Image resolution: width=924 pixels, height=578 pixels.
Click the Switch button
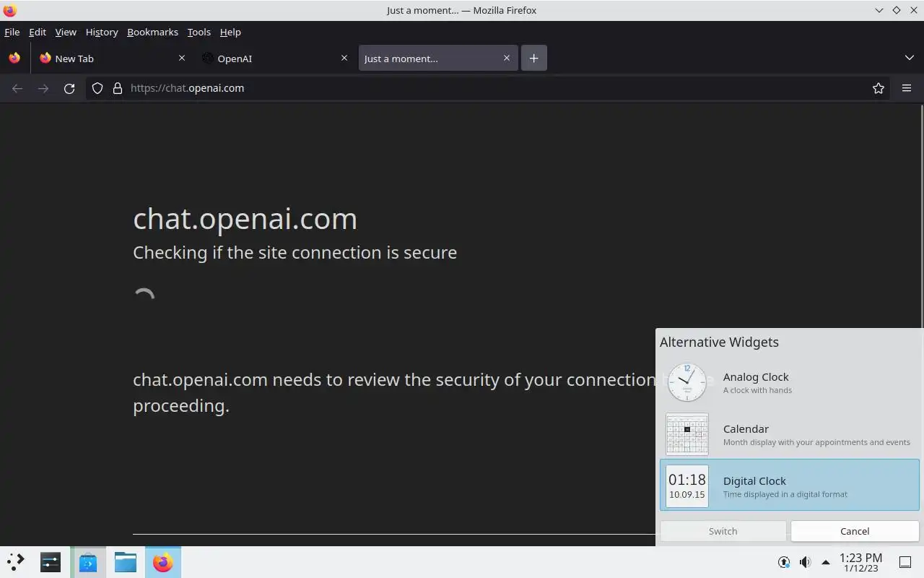[723, 531]
